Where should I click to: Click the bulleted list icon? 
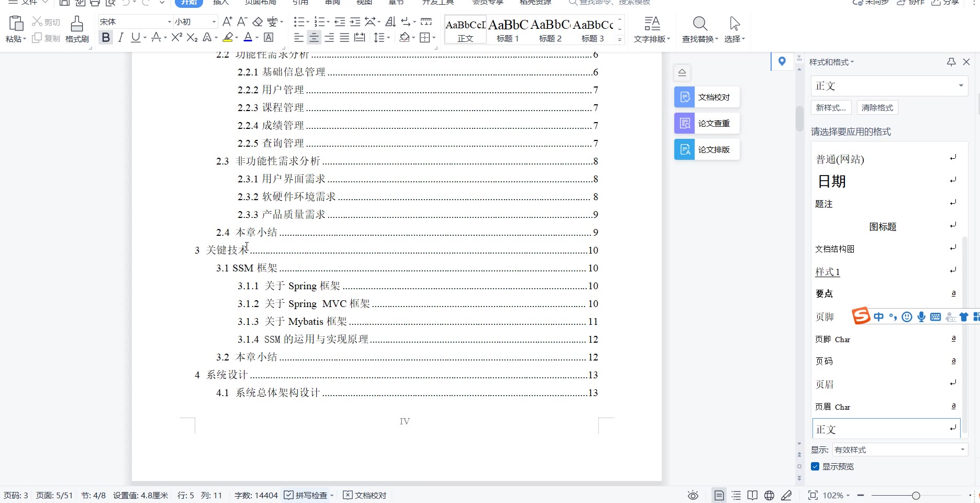click(x=299, y=21)
